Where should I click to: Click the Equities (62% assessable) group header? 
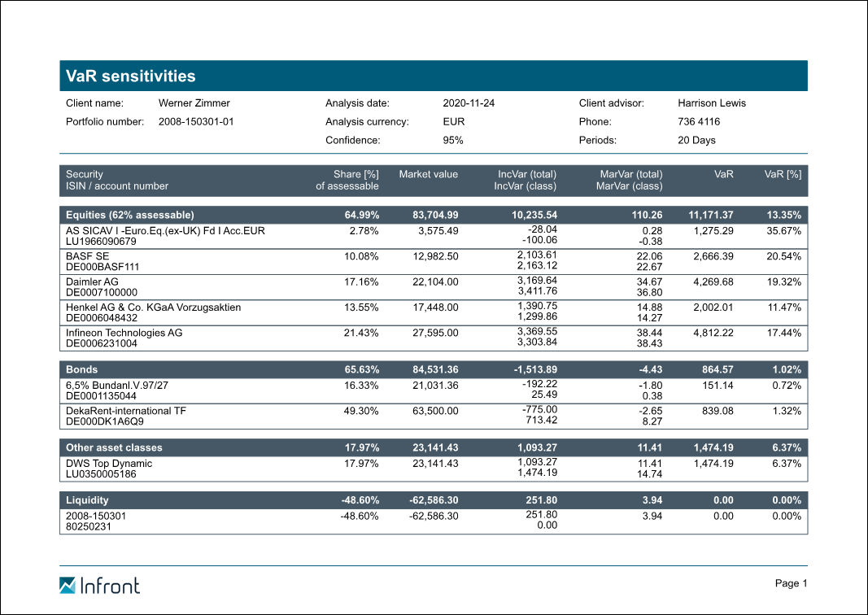coord(130,215)
